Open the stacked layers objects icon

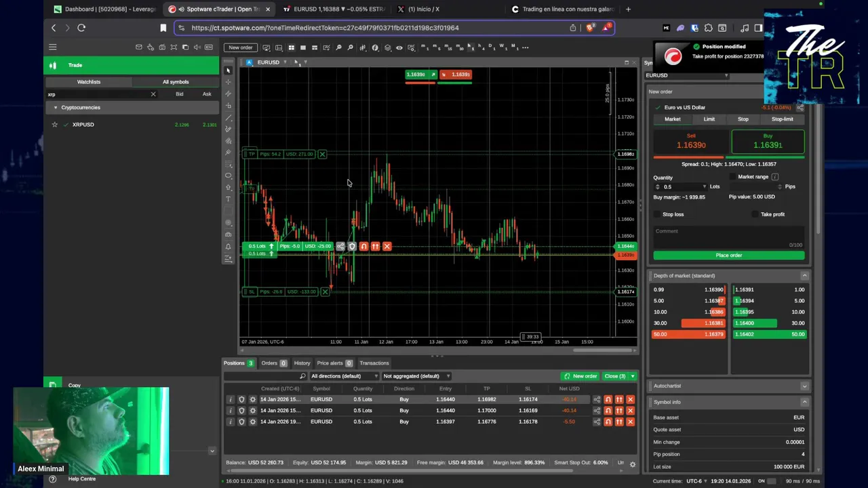tap(387, 47)
